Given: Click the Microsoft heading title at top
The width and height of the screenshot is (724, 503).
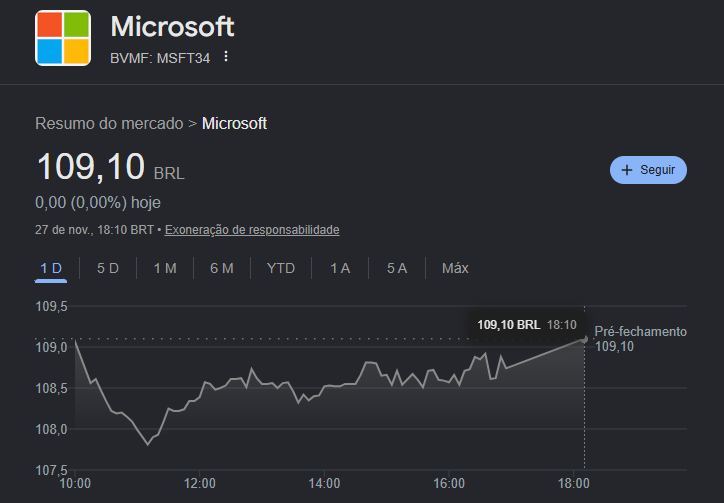Looking at the screenshot, I should [x=172, y=25].
